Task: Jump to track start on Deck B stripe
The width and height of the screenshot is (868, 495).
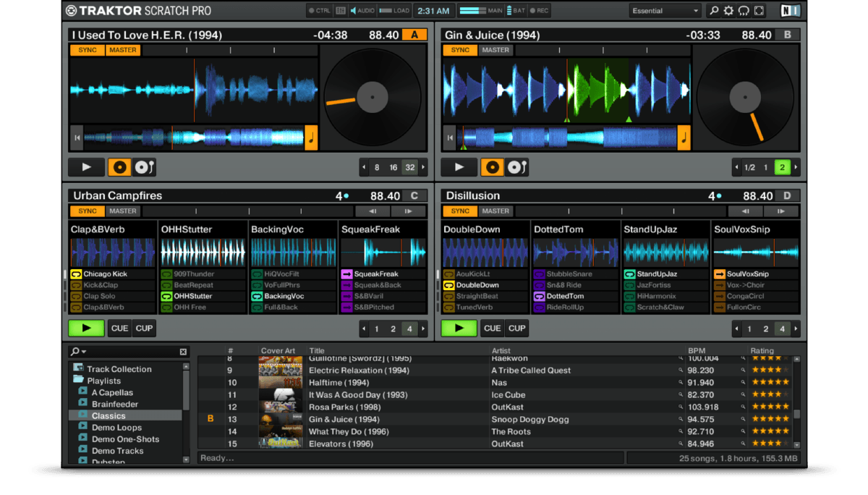Action: tap(450, 137)
